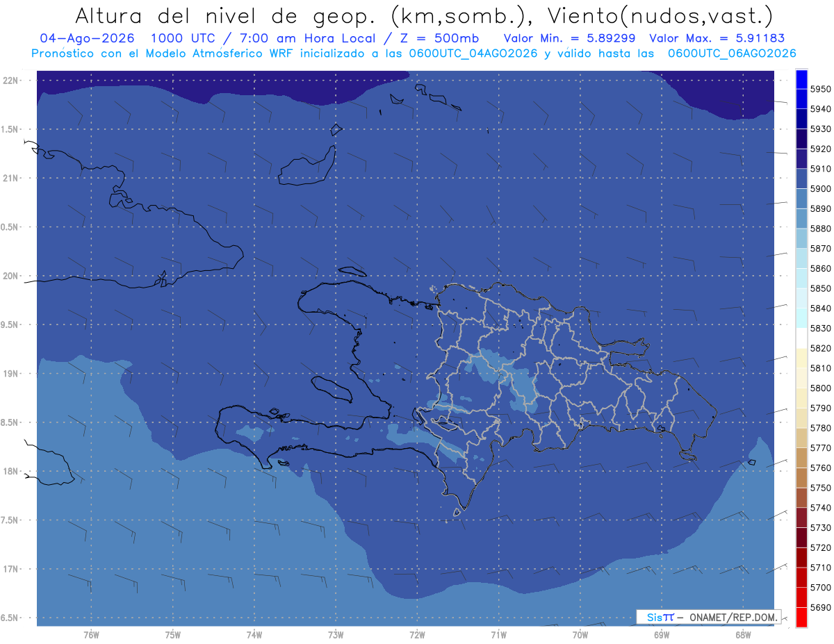Click the 68W longitude axis label
This screenshot has width=834, height=644.
[743, 635]
